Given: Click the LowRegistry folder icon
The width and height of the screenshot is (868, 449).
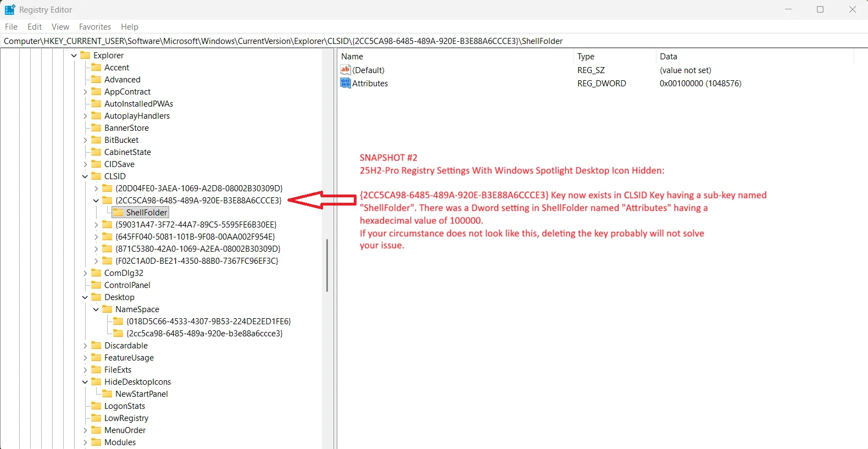Looking at the screenshot, I should (x=96, y=418).
